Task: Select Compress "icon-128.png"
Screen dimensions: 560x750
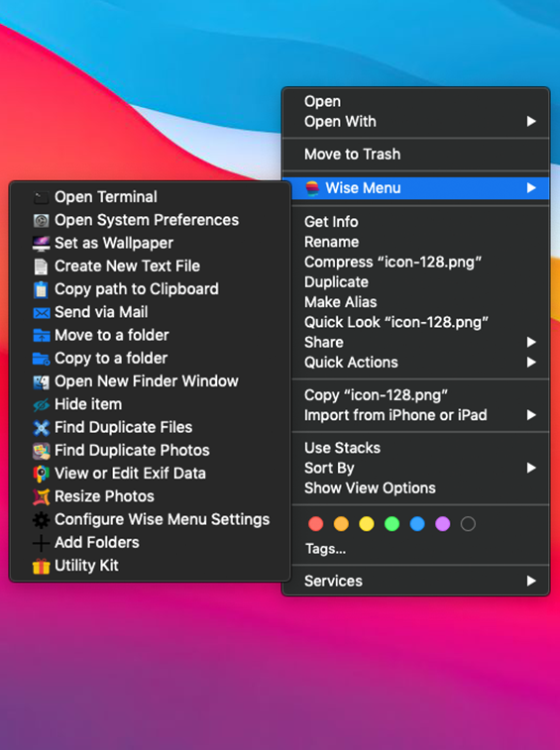Action: coord(415,262)
